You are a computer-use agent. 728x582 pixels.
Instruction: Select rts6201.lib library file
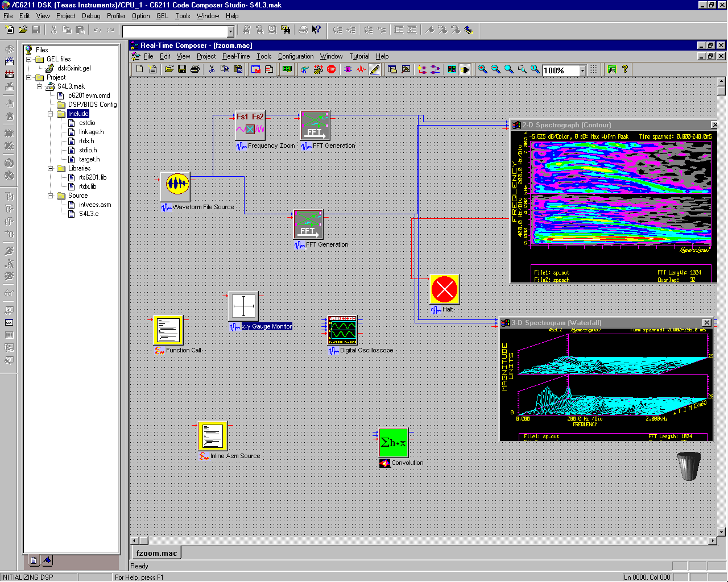coord(93,177)
